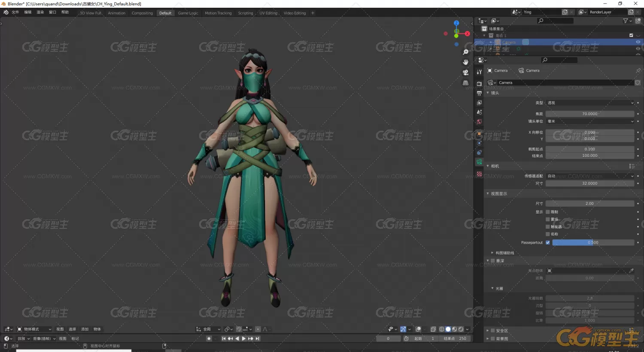Image resolution: width=644 pixels, height=352 pixels.
Task: Click the play animation button in timeline
Action: (x=244, y=339)
